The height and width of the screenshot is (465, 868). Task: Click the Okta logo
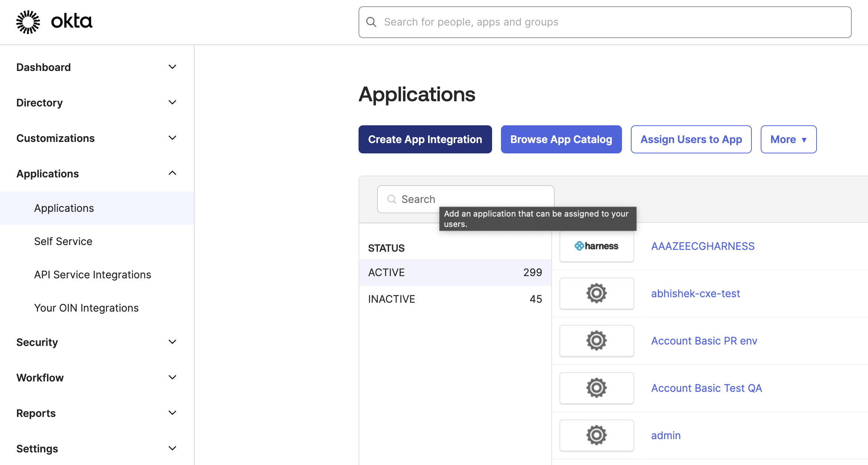click(x=53, y=21)
